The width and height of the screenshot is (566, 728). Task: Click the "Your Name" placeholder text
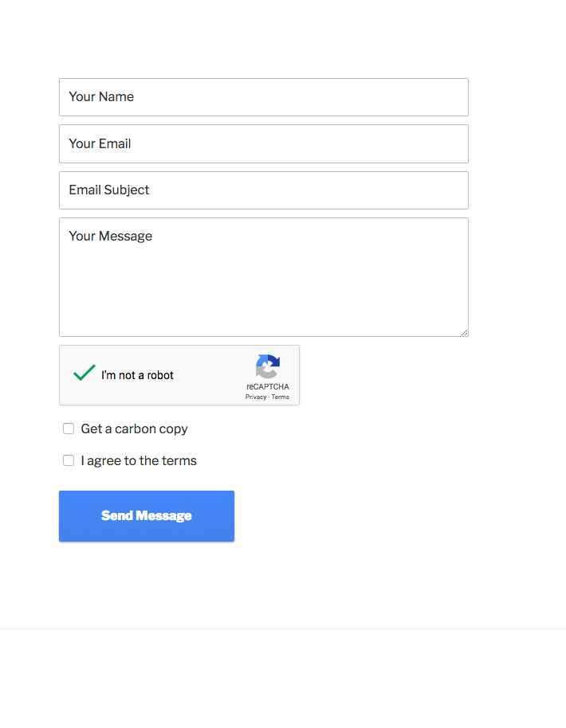(x=101, y=97)
